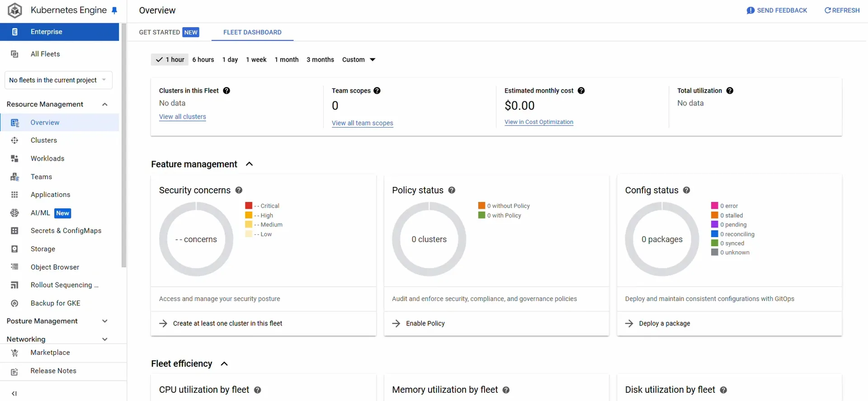Click the Teams sidebar icon

click(x=15, y=177)
